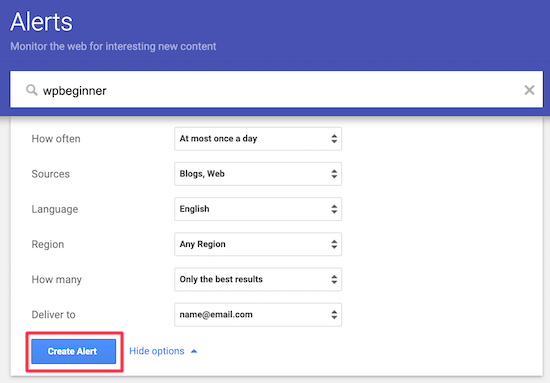Open the How often dropdown
The width and height of the screenshot is (550, 383).
[x=258, y=139]
